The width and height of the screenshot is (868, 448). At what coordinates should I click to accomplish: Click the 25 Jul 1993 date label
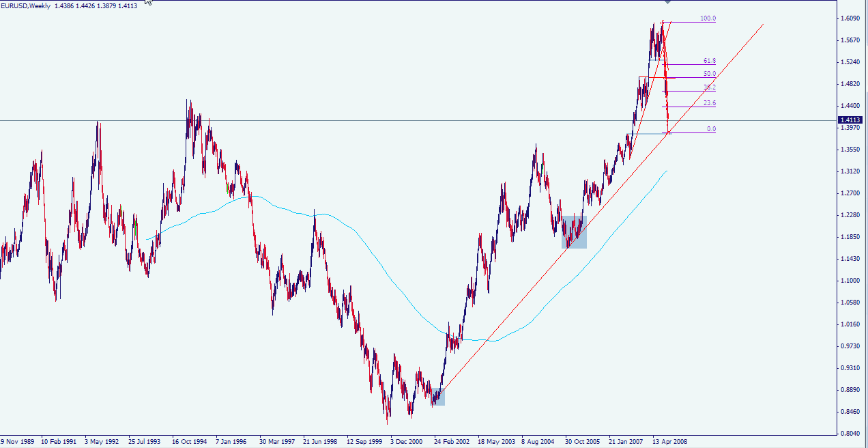click(x=146, y=442)
